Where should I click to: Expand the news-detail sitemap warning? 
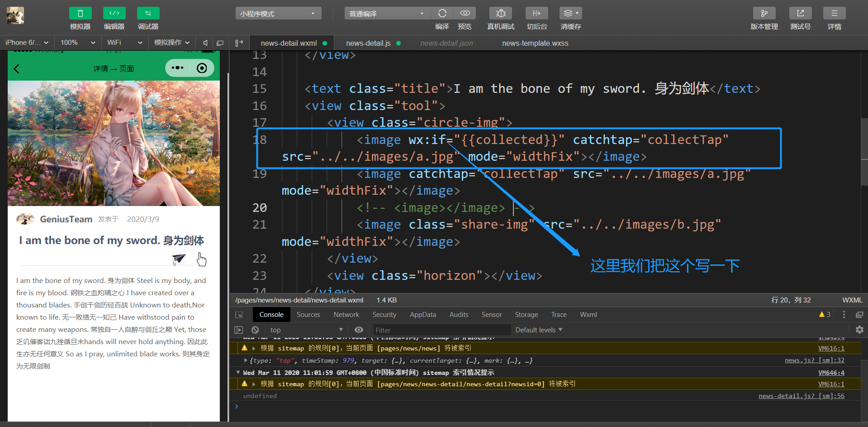tap(254, 384)
